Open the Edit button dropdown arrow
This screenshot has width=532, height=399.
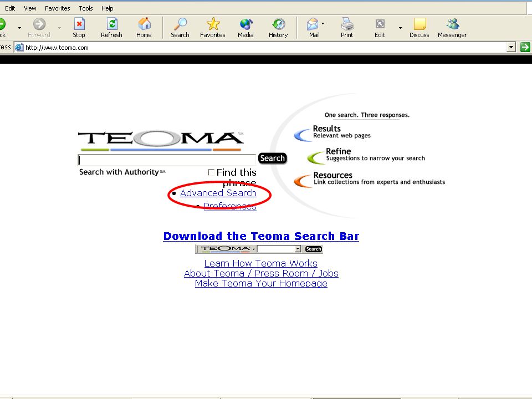coord(400,28)
